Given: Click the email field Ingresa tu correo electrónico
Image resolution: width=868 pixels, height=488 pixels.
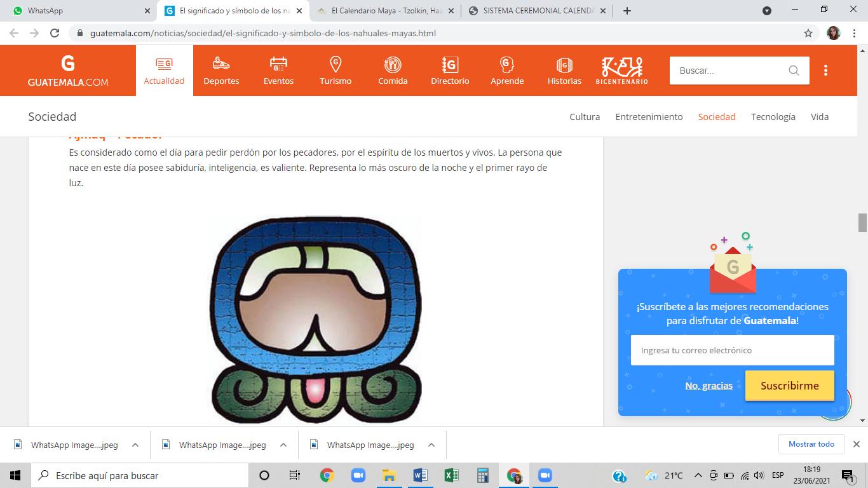Looking at the screenshot, I should click(733, 350).
